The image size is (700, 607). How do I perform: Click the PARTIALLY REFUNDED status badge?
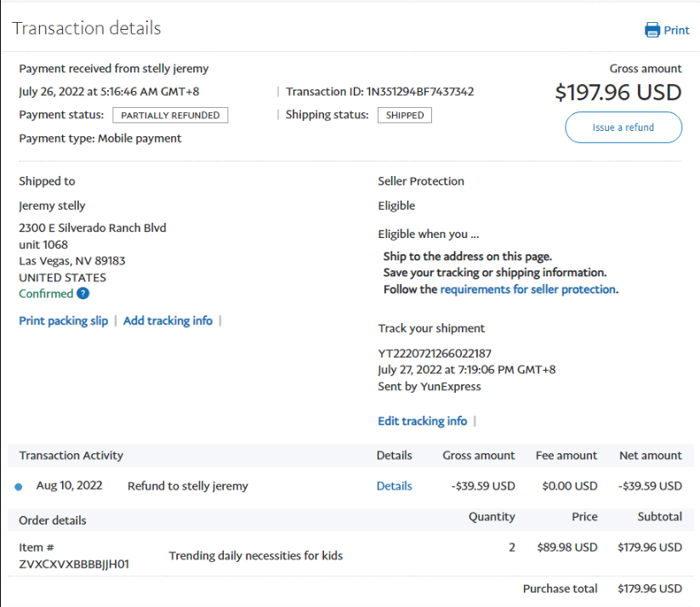click(x=170, y=116)
